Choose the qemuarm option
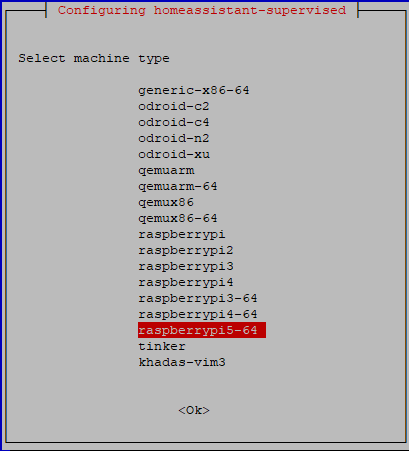The image size is (409, 451). (x=166, y=170)
